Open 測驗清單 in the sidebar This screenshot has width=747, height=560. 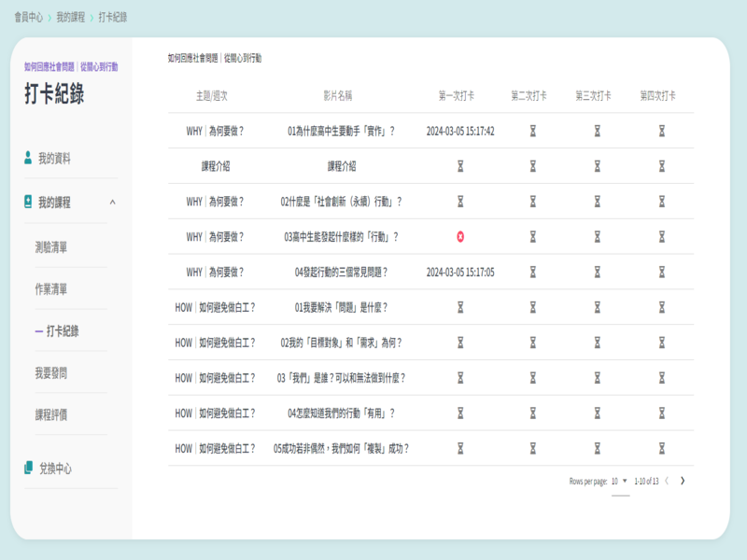click(x=51, y=247)
